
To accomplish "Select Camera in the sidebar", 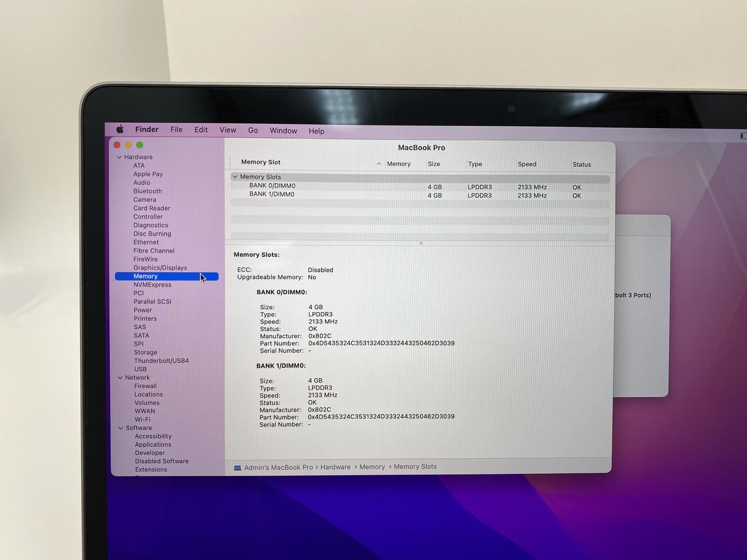I will [145, 200].
